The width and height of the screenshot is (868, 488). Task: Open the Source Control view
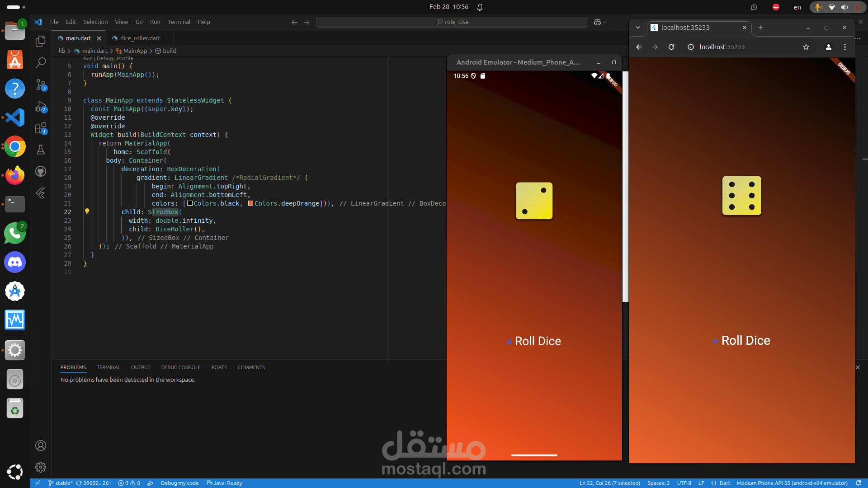click(x=41, y=84)
